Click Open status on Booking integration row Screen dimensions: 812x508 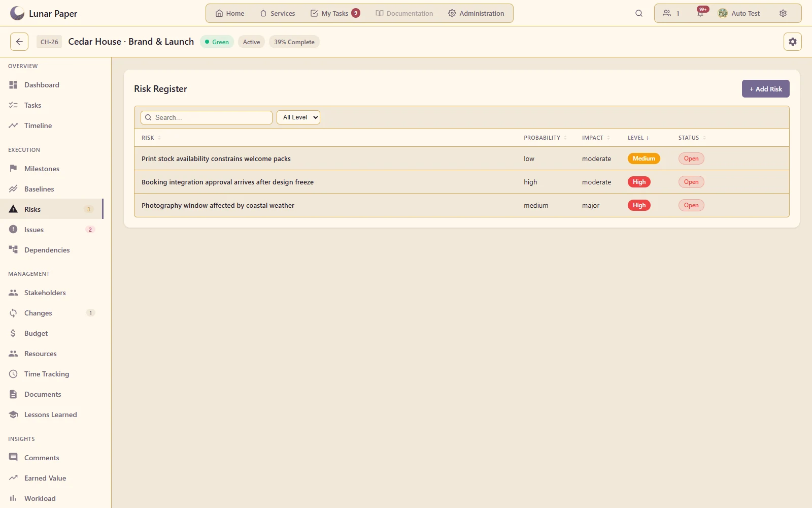(x=691, y=182)
